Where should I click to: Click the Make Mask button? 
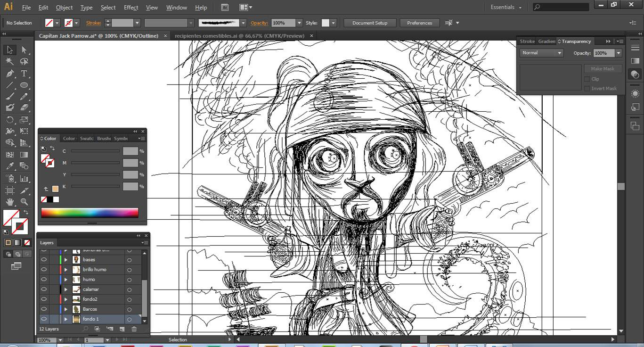click(603, 69)
